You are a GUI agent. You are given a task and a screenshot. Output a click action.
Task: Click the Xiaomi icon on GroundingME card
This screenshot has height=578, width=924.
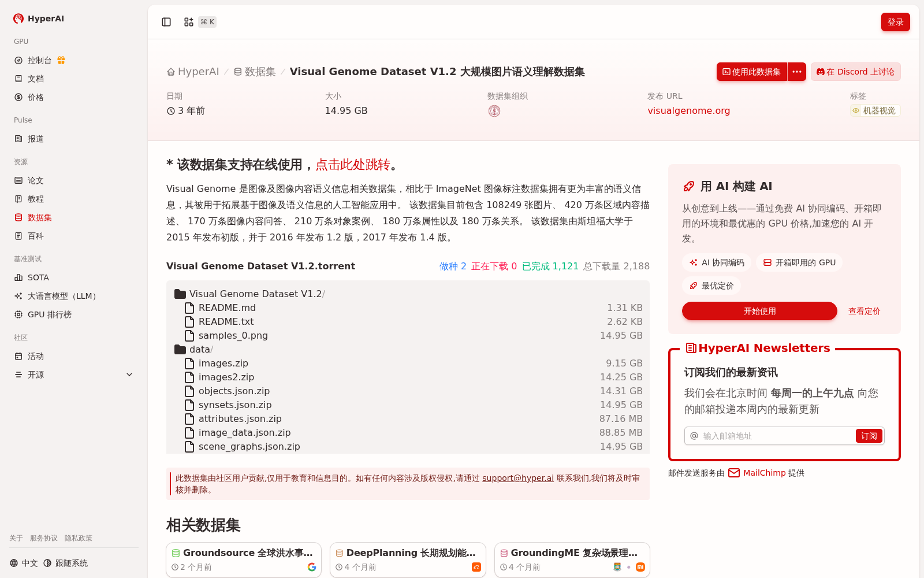pyautogui.click(x=640, y=567)
